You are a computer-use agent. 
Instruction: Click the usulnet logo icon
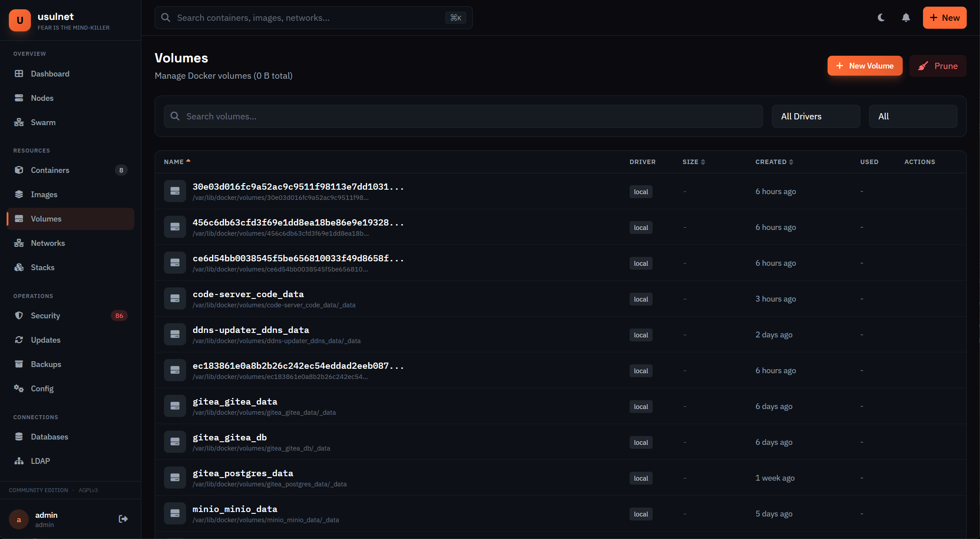[19, 20]
